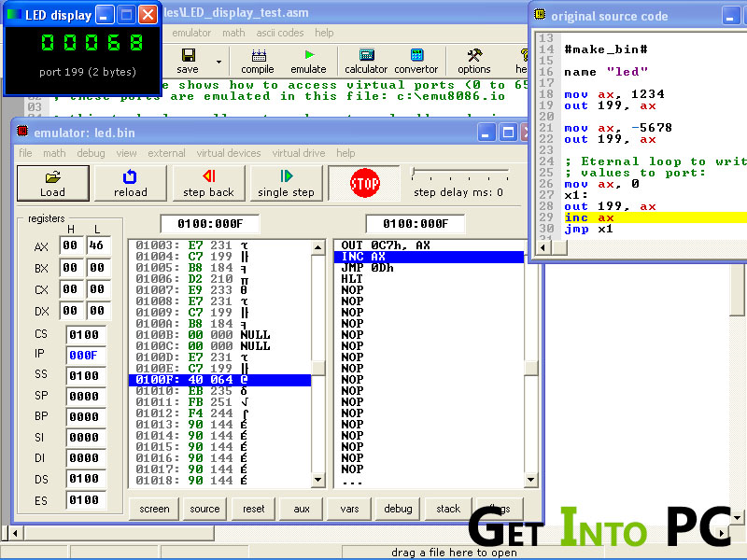Screen dimensions: 747x560
Task: Click the AX low byte field showing 46
Action: click(x=98, y=245)
